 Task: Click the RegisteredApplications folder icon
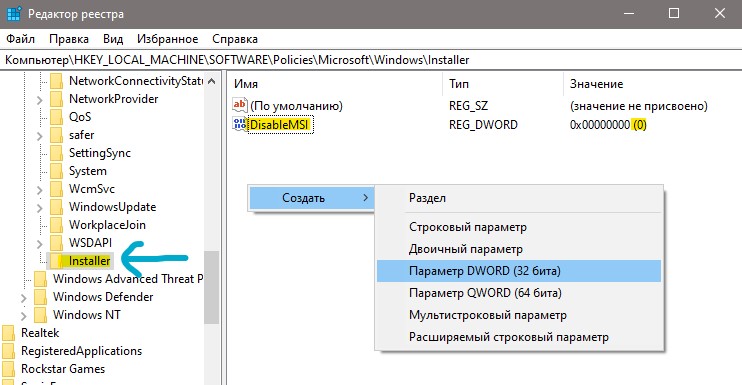pyautogui.click(x=9, y=351)
